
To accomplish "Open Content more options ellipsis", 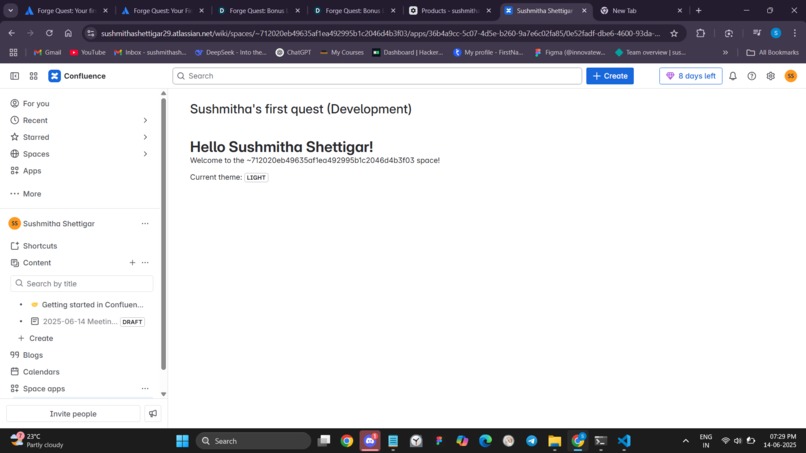I will pos(145,263).
